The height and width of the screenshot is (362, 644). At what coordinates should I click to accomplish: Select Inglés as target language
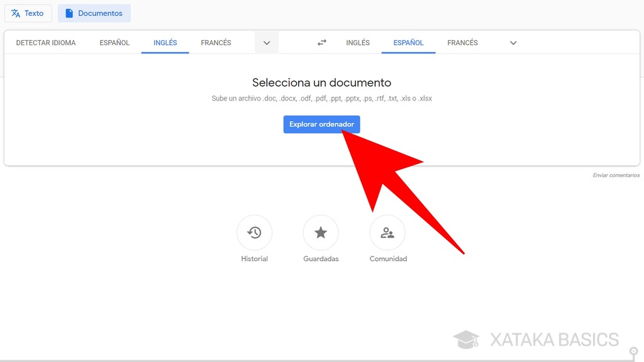[357, 42]
